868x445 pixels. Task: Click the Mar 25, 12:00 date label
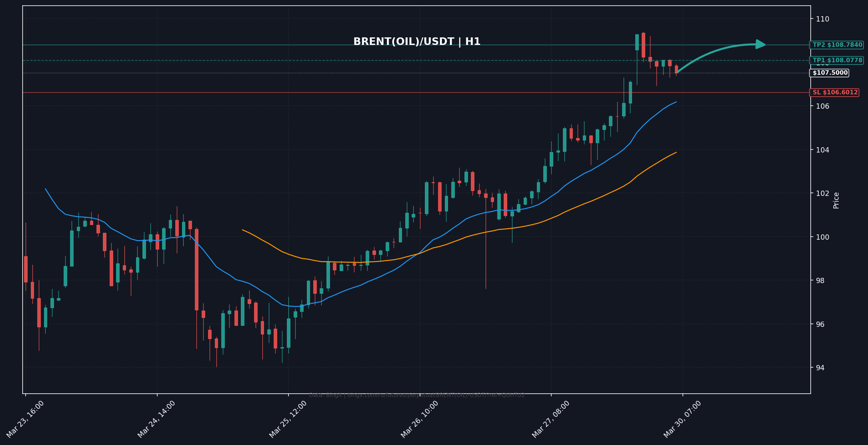pyautogui.click(x=288, y=419)
